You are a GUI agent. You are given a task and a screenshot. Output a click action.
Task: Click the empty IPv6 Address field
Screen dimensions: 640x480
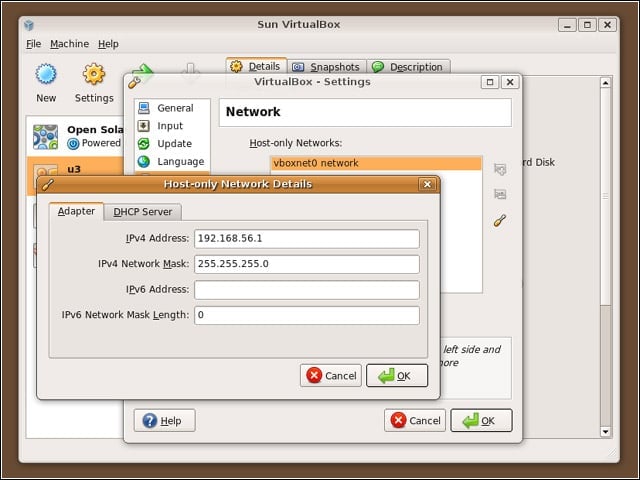(x=307, y=290)
